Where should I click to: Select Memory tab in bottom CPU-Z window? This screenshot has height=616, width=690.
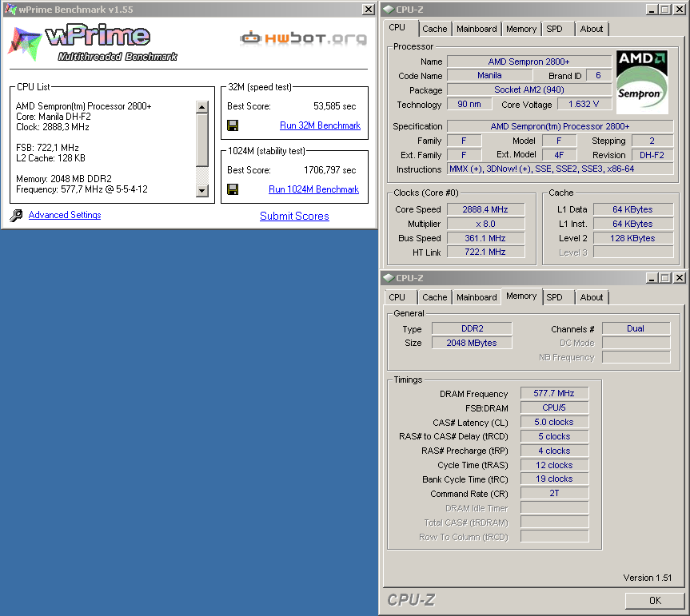point(521,296)
